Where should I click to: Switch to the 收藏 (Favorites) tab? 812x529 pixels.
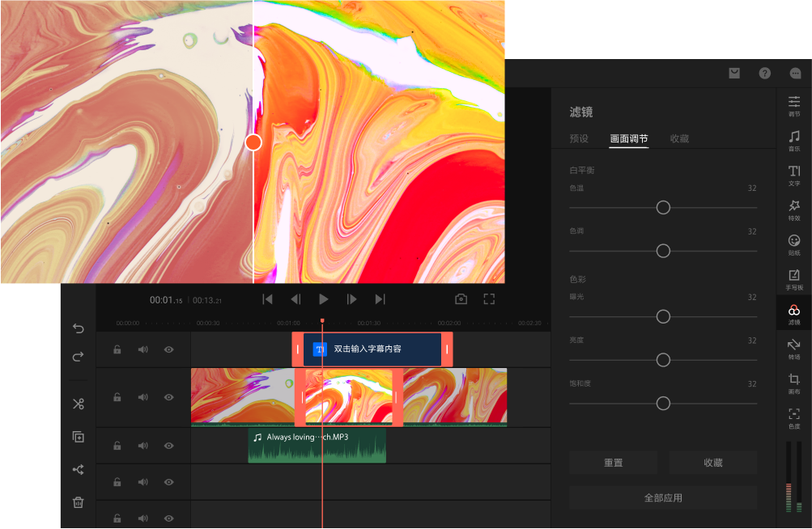[x=679, y=138]
